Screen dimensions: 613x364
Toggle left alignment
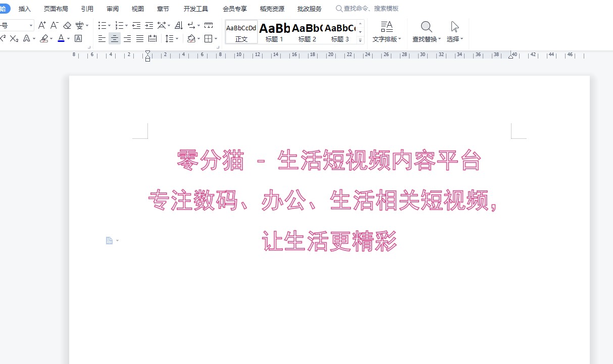click(x=102, y=38)
